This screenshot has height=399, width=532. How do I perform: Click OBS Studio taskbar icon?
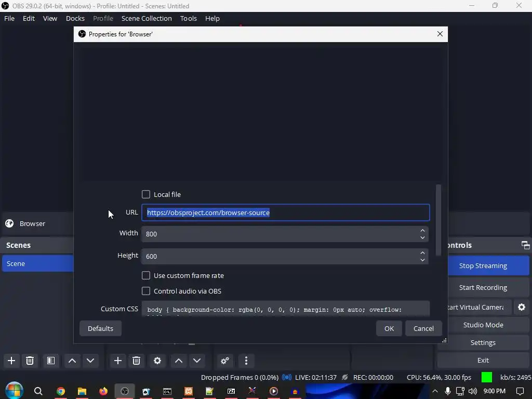pos(125,391)
